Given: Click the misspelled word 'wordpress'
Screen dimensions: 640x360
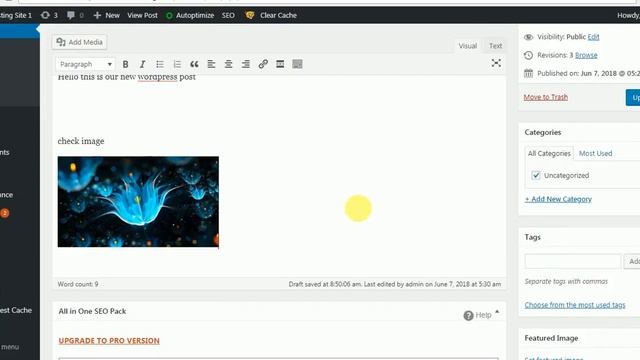Looking at the screenshot, I should [x=157, y=77].
